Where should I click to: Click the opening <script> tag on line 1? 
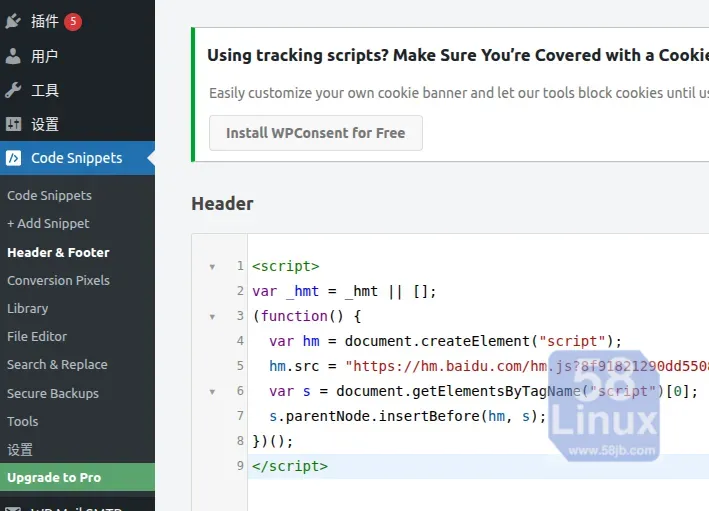point(286,266)
